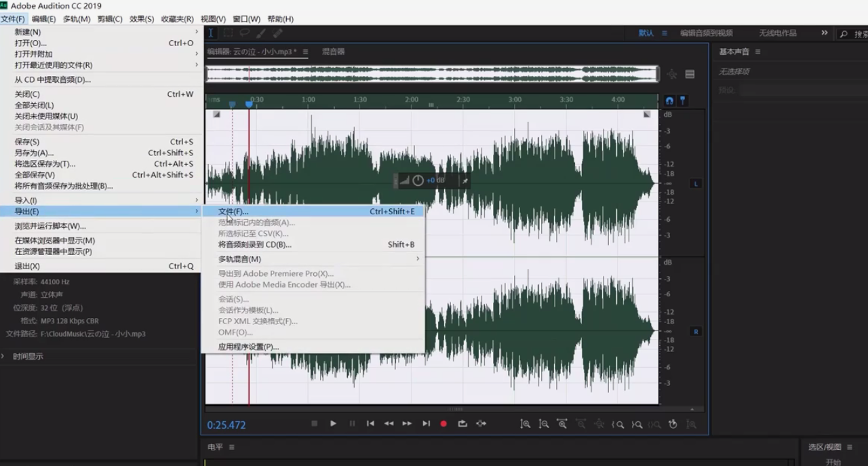
Task: Expand the Time Display section
Action: pos(3,356)
